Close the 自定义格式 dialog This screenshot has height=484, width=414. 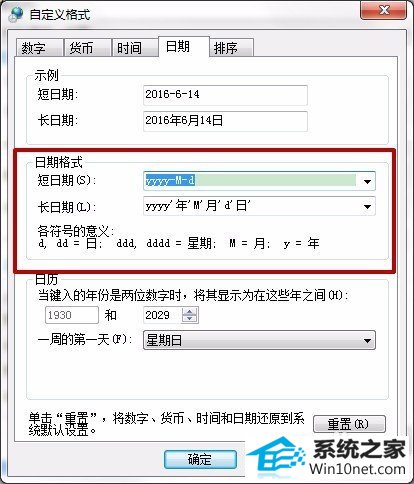click(x=383, y=11)
